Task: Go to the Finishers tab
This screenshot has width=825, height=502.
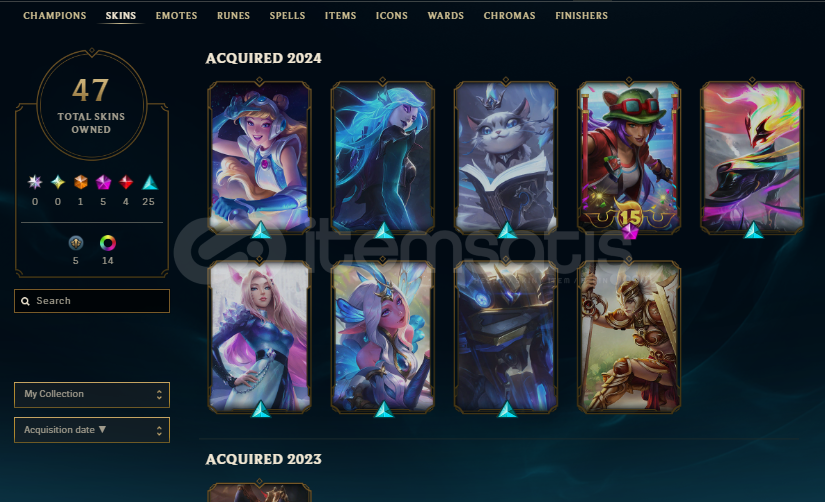Action: (581, 16)
